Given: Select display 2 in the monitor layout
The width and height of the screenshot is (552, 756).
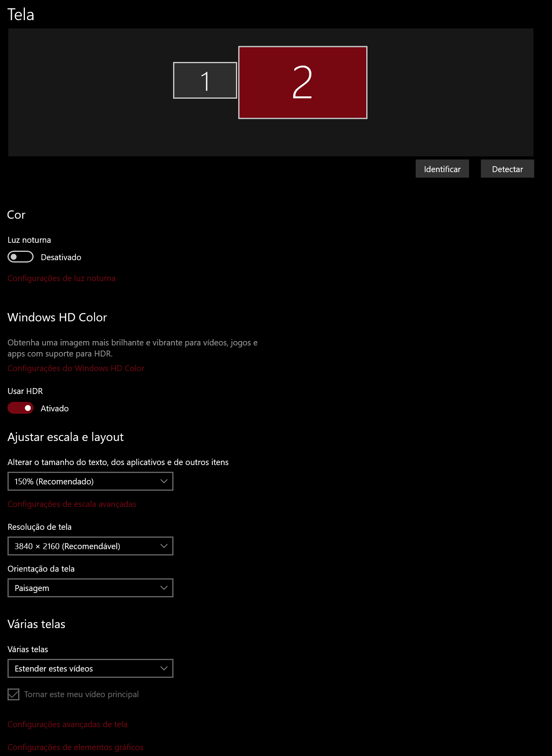Looking at the screenshot, I should [x=303, y=83].
